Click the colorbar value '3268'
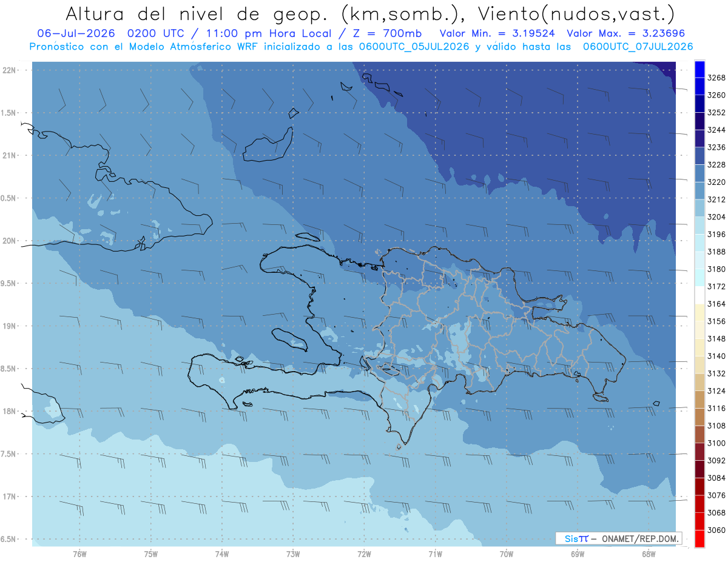The width and height of the screenshot is (728, 562). point(716,78)
